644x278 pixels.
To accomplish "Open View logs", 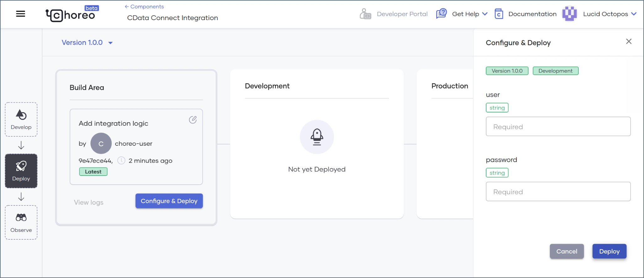I will pyautogui.click(x=89, y=202).
